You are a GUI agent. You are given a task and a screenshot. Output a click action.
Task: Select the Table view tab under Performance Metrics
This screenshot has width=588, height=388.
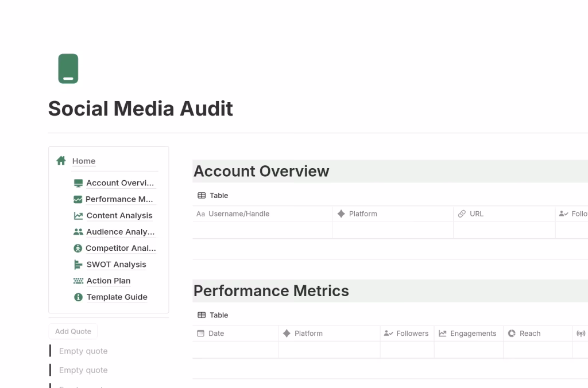(213, 315)
